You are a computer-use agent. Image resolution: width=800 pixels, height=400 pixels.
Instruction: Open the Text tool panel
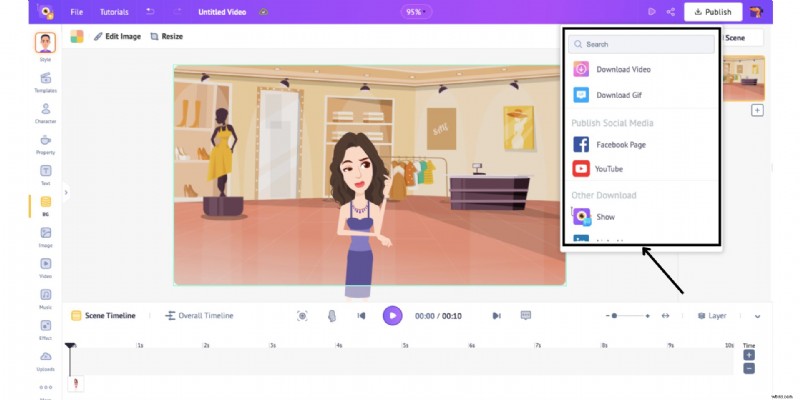point(45,175)
